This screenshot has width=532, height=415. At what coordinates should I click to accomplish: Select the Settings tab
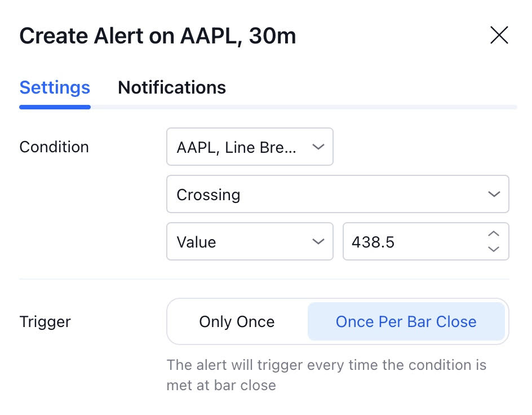[55, 87]
